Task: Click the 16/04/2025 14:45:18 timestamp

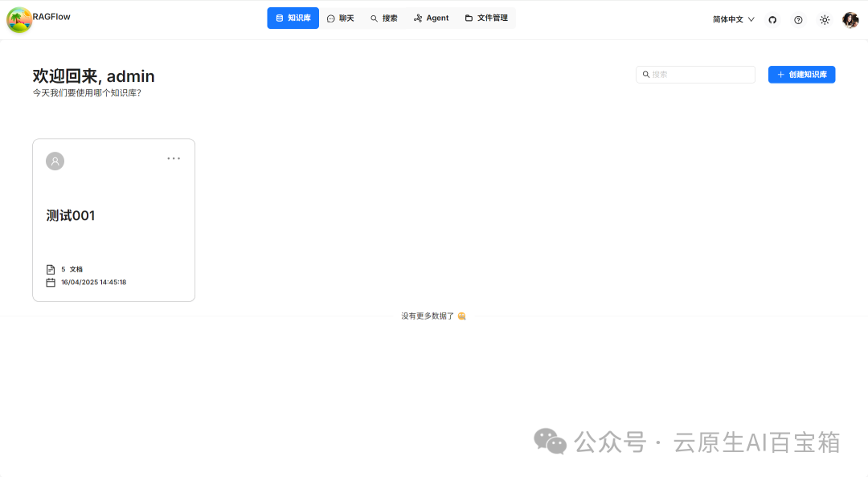Action: click(x=93, y=282)
